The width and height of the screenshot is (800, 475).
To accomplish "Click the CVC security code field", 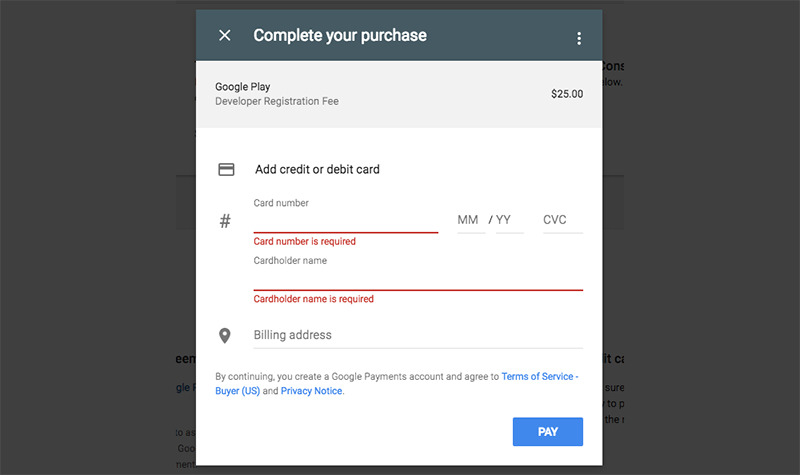I will pos(563,220).
